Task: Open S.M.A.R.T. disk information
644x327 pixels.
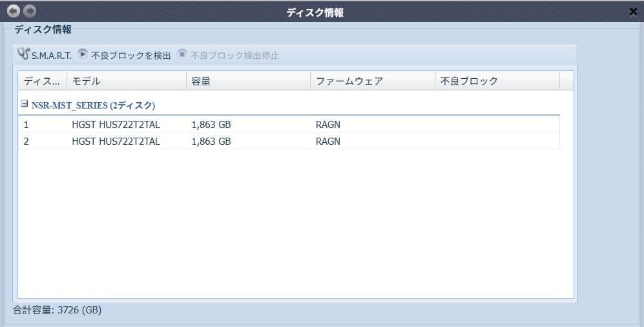Action: click(45, 55)
